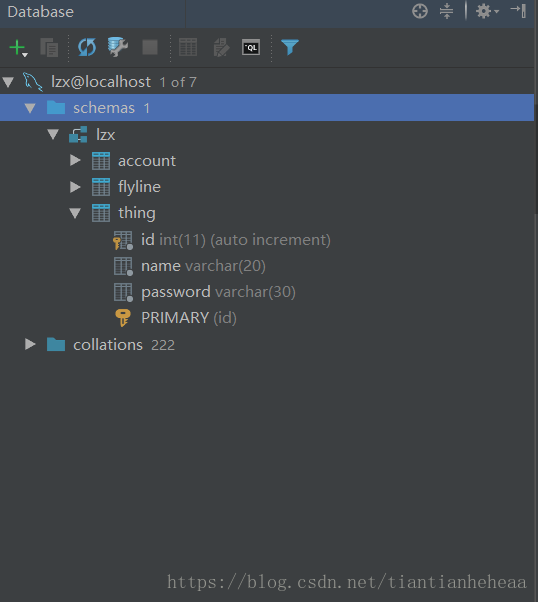Click the Edit Source pencil icon
The width and height of the screenshot is (538, 602).
click(x=222, y=48)
